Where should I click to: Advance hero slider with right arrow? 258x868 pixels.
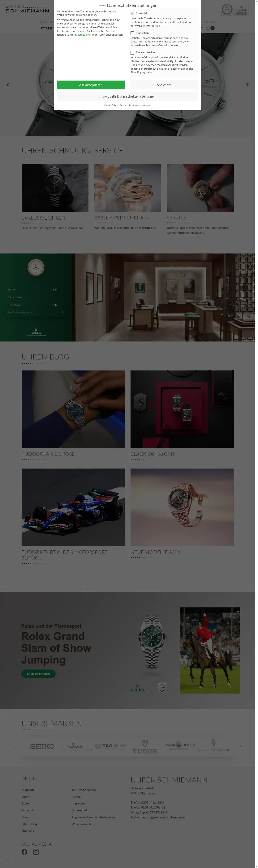pyautogui.click(x=247, y=85)
